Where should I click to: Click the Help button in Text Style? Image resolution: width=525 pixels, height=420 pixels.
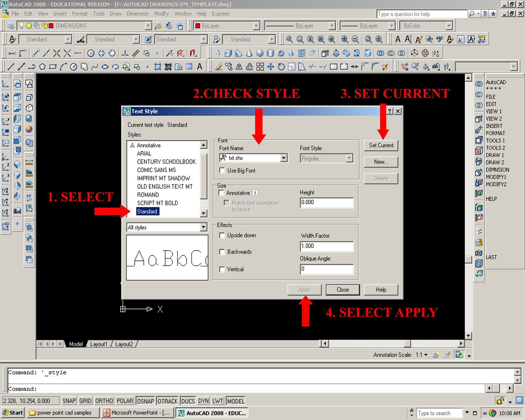point(381,290)
